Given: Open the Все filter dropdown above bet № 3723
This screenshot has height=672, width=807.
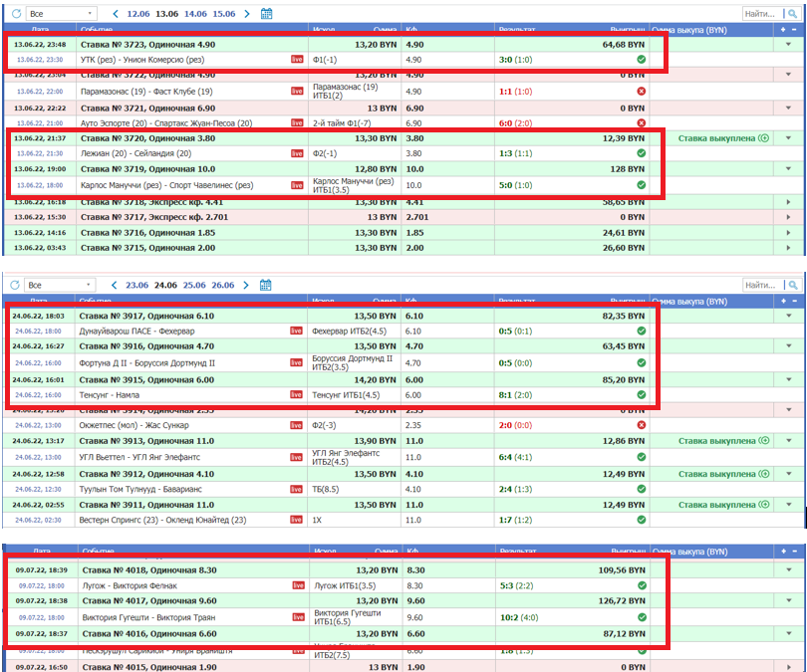Looking at the screenshot, I should point(61,14).
